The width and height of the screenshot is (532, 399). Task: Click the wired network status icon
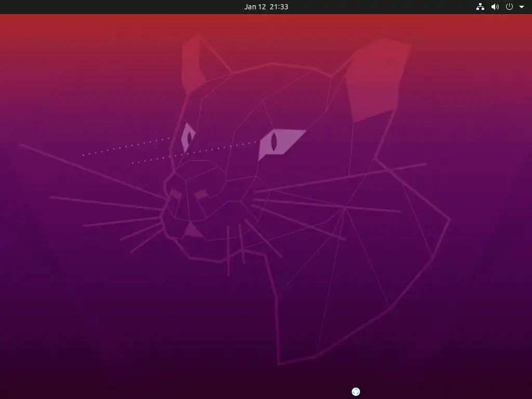[x=480, y=7]
